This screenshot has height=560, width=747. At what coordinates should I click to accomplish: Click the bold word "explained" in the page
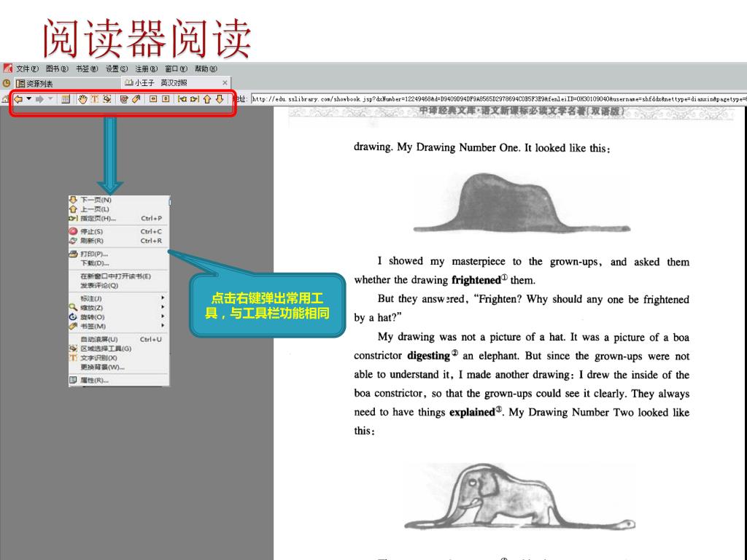pyautogui.click(x=472, y=413)
